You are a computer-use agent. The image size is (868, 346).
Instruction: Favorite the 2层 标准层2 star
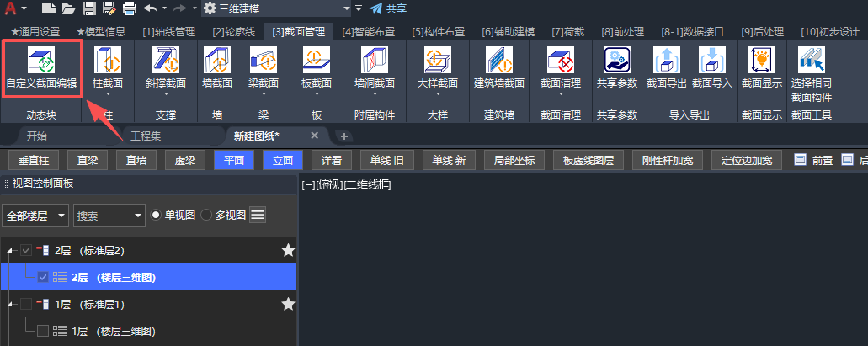click(x=288, y=250)
